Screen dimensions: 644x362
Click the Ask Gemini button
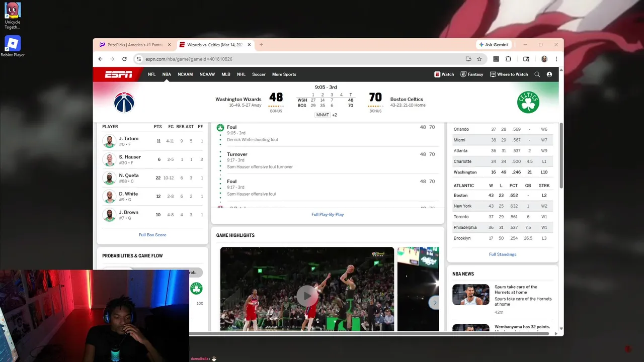tap(494, 45)
